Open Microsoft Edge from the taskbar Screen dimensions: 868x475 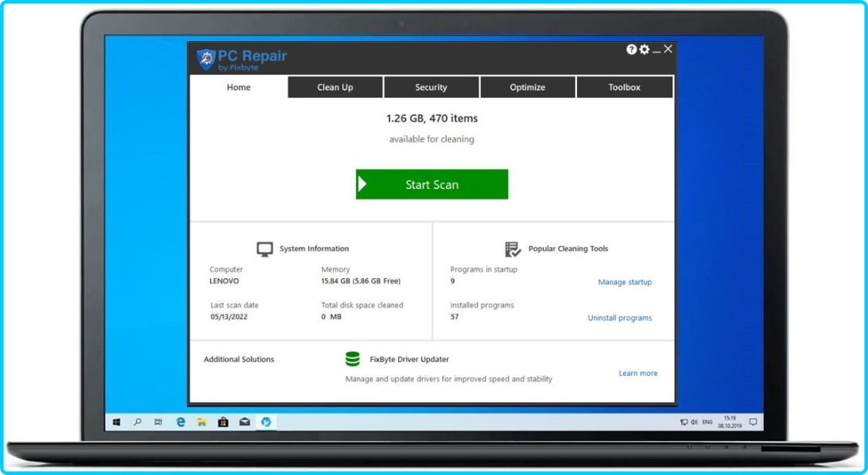tap(180, 422)
